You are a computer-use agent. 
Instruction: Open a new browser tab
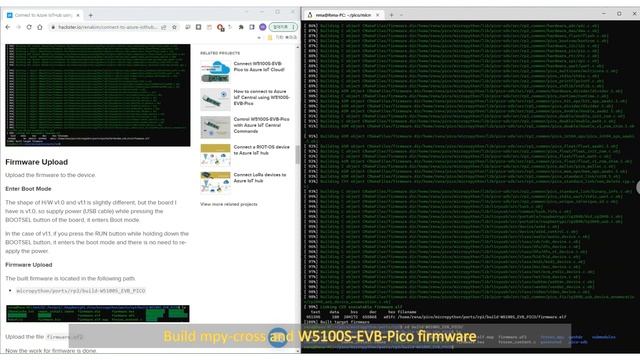coord(91,15)
